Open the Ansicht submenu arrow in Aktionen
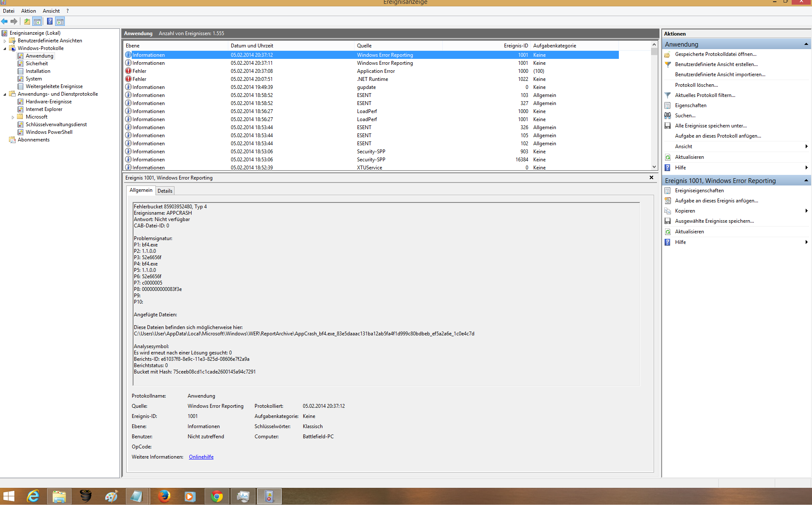Image resolution: width=812 pixels, height=509 pixels. click(806, 147)
